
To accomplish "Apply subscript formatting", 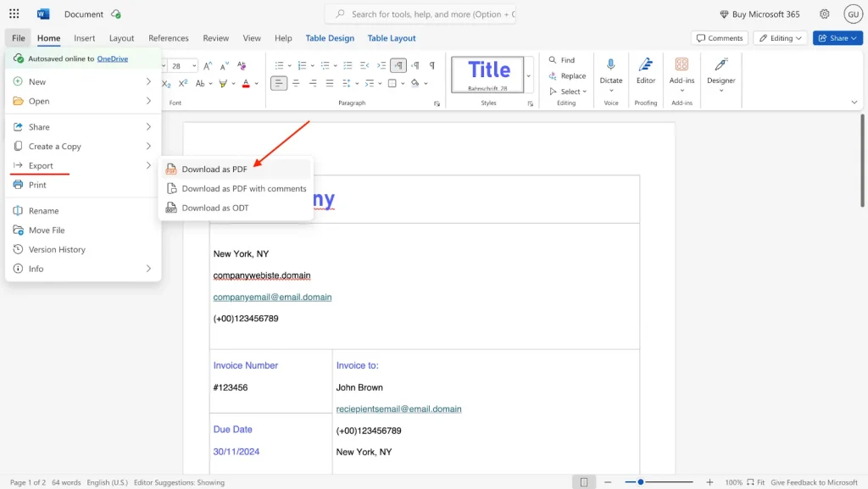I will click(x=166, y=84).
